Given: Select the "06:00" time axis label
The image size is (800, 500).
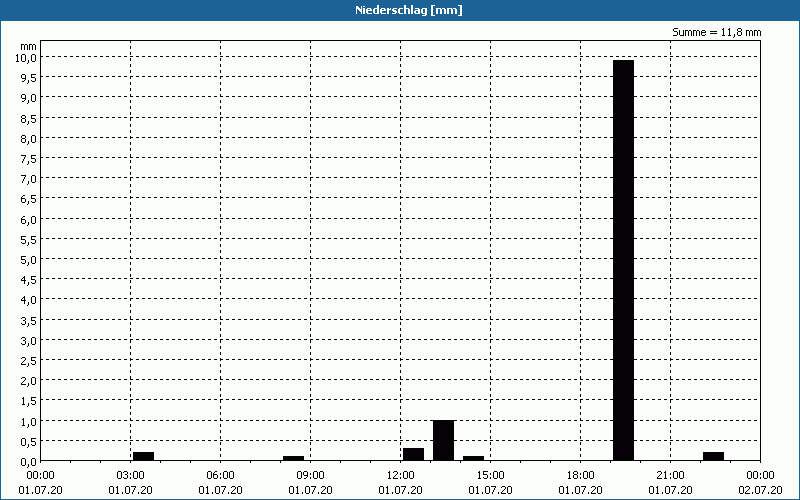Looking at the screenshot, I should click(220, 476).
